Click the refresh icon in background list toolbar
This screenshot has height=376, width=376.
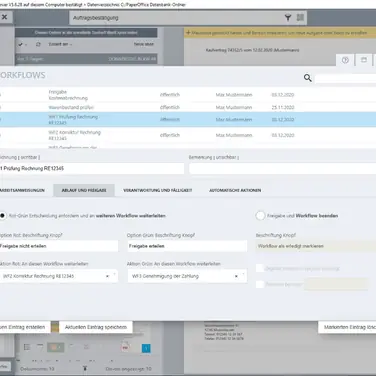point(38,44)
